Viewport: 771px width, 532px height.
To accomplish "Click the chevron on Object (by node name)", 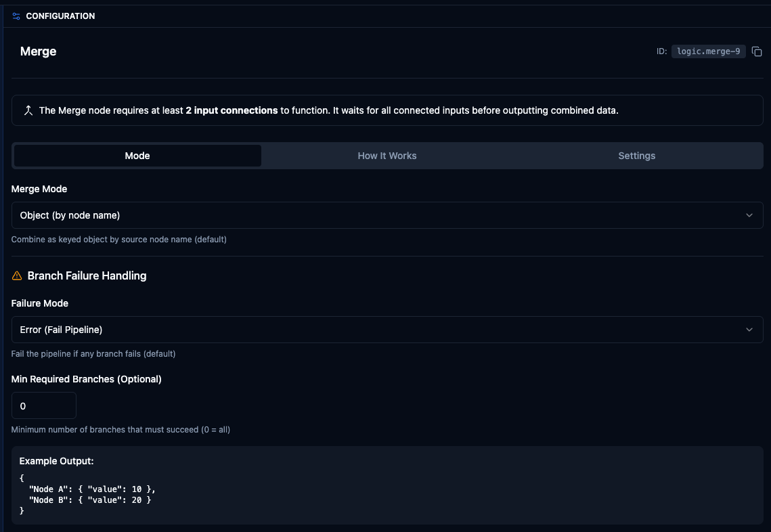I will 749,215.
